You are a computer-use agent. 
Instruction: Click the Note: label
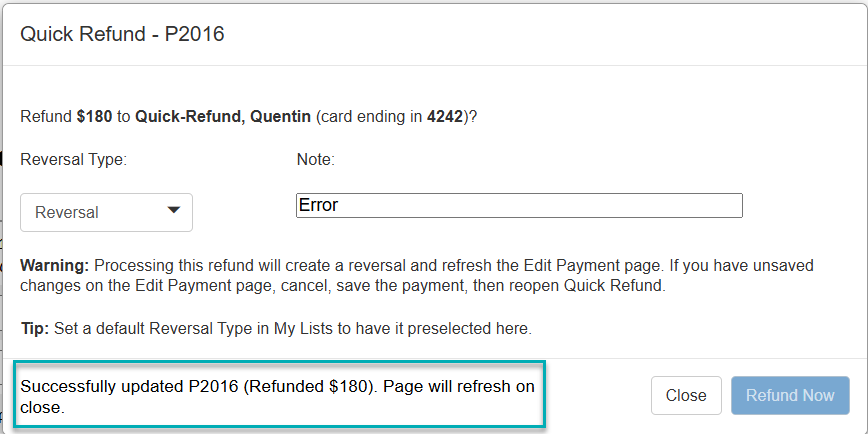(315, 159)
